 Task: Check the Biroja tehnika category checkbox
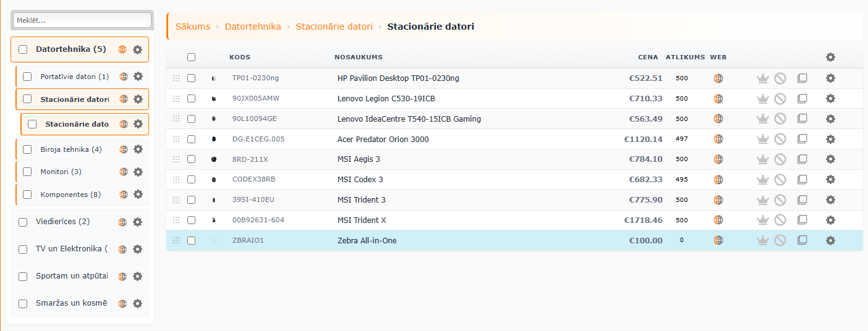pos(27,149)
